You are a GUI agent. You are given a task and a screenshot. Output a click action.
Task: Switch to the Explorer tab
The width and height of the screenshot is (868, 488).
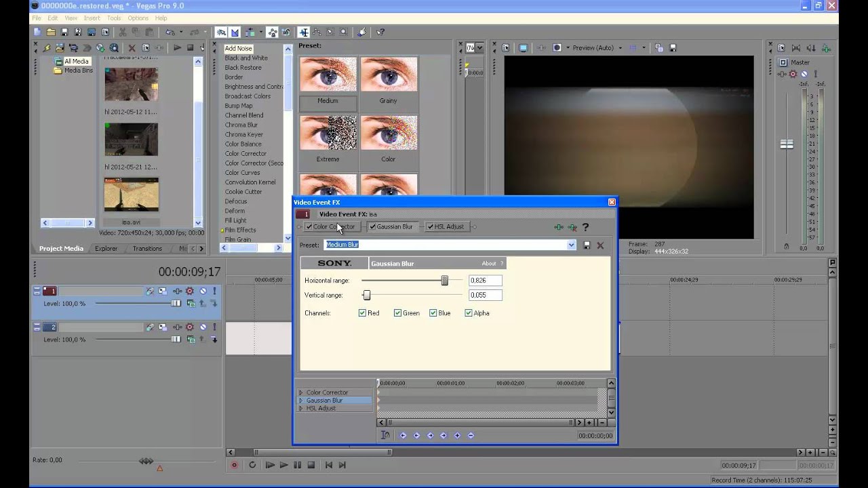[106, 249]
